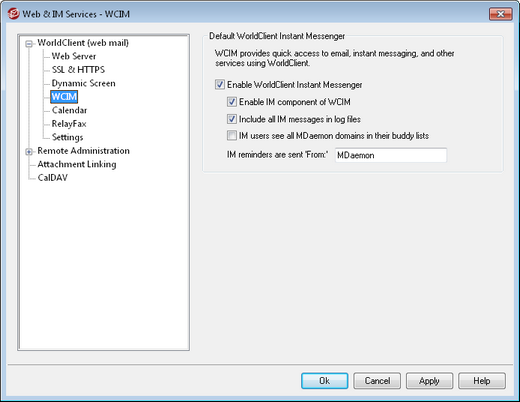Disable Enable WorldClient Instant Messenger checkbox
Viewport: 520px width, 402px height.
220,85
